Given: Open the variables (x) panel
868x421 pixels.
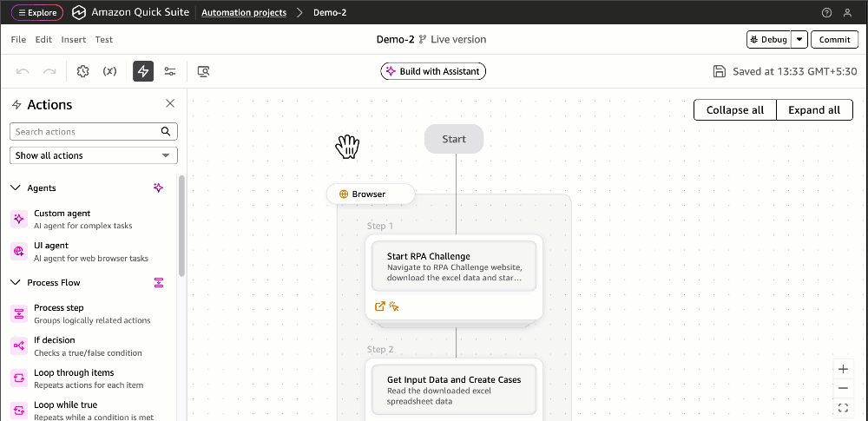Looking at the screenshot, I should 110,71.
